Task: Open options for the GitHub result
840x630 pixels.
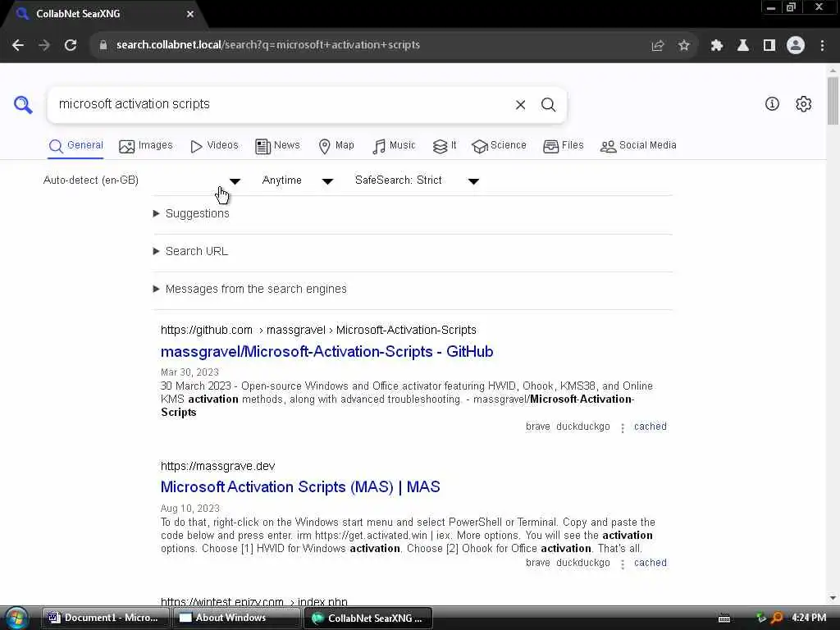Action: 623,427
